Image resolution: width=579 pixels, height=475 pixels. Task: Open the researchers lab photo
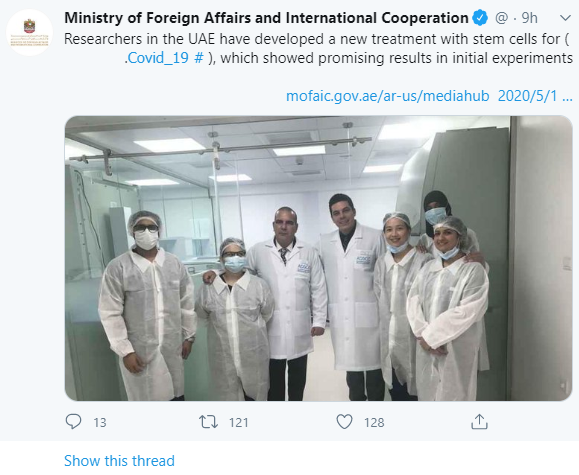click(319, 258)
